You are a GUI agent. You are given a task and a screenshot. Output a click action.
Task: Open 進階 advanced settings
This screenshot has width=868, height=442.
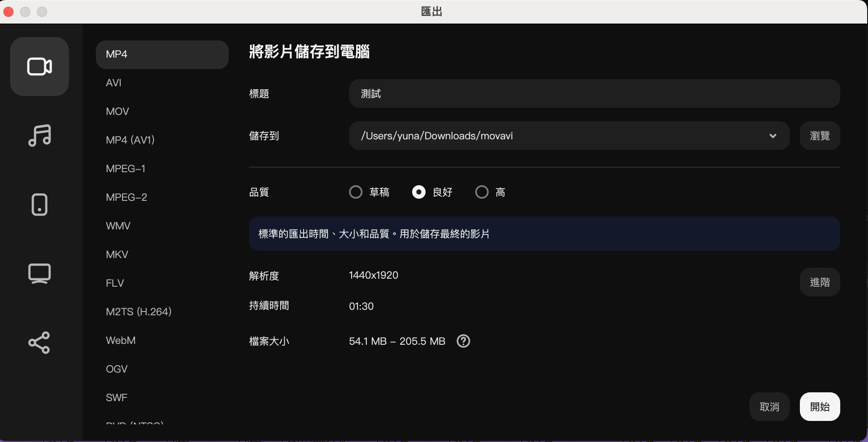click(x=820, y=282)
